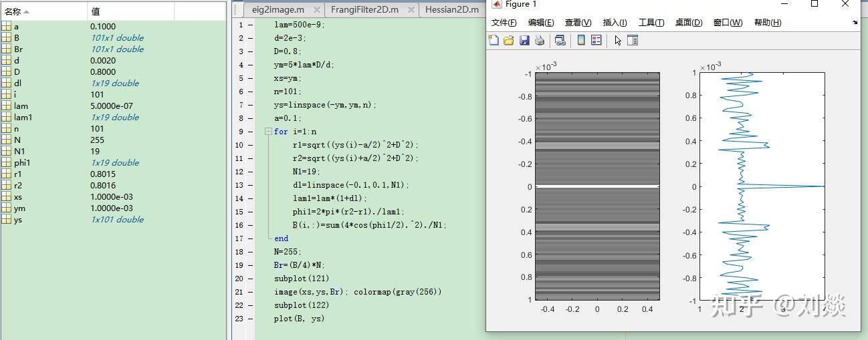Click code line 'ym=5*lam*D/d;'
Screen dimensions: 868x340
304,65
